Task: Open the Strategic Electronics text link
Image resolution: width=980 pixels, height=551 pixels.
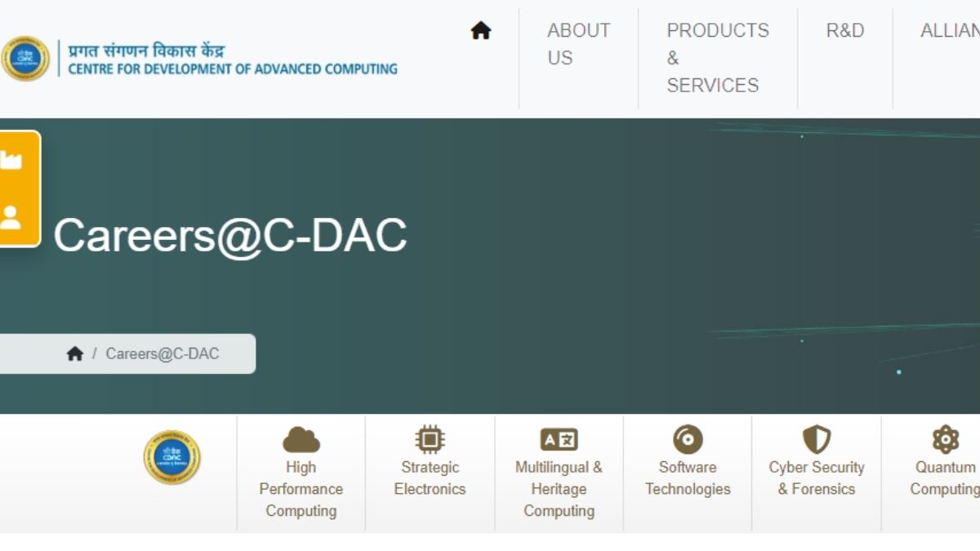Action: tap(430, 478)
